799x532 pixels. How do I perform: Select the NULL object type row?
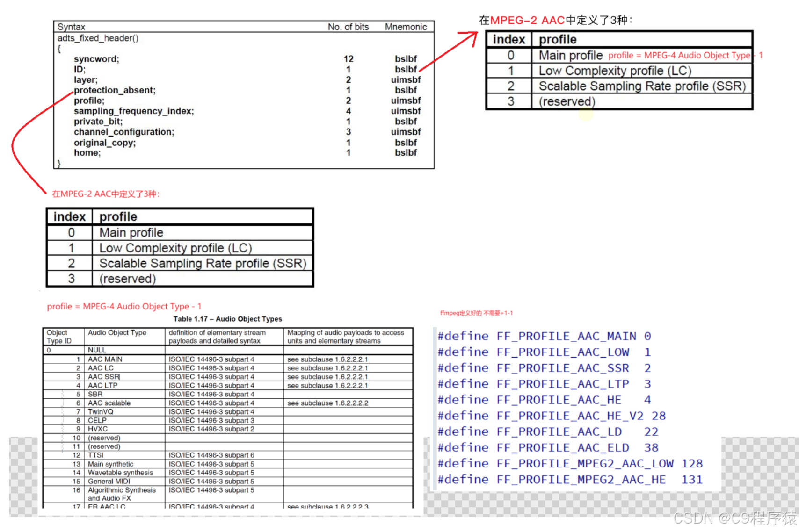point(228,350)
